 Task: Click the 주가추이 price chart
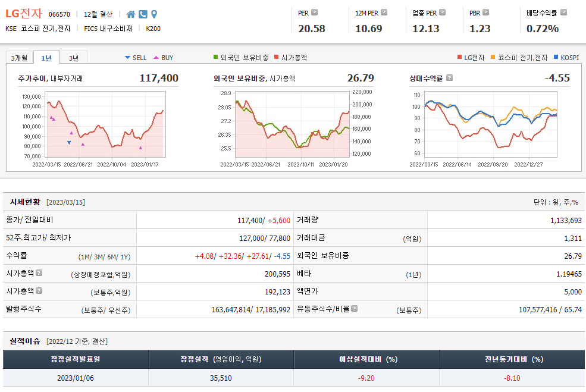(x=106, y=124)
